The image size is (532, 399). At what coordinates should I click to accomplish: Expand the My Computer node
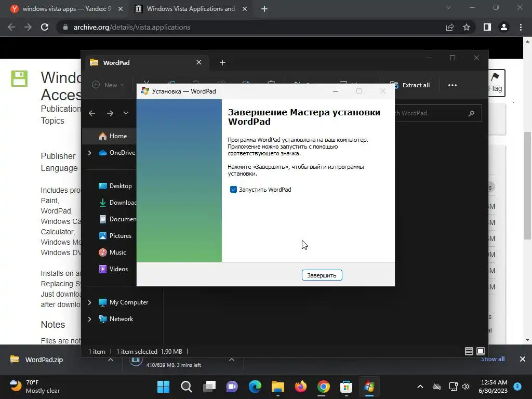pos(89,302)
